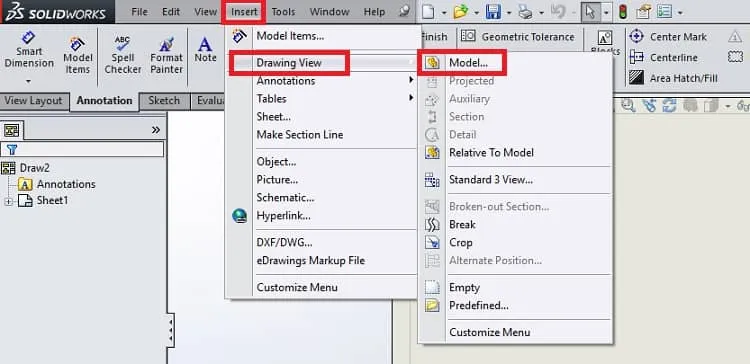
Task: Select Geometric Tolerance tool
Action: pos(518,37)
